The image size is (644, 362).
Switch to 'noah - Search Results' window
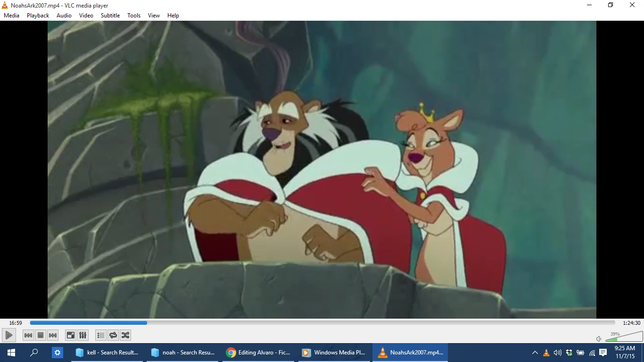coord(183,353)
